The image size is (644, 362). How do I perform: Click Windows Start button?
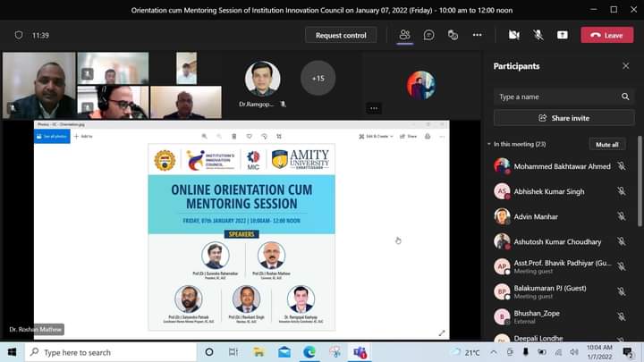(x=12, y=352)
